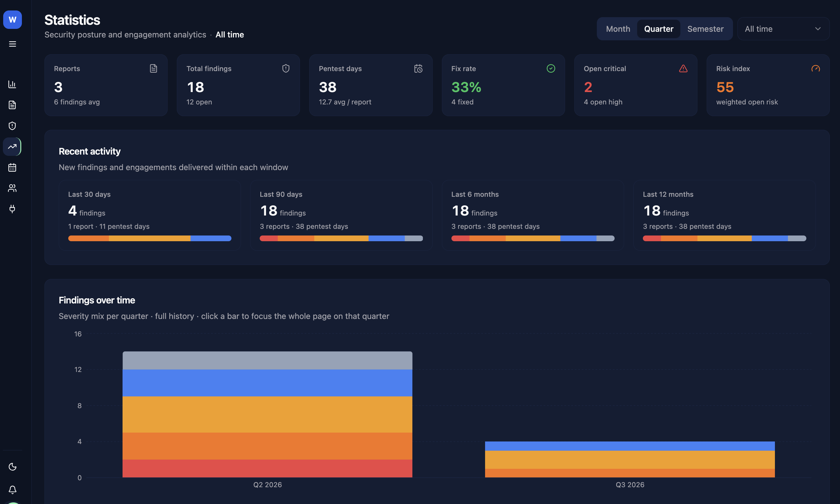Click the gray info segment of Q2 2026 bar

(267, 360)
